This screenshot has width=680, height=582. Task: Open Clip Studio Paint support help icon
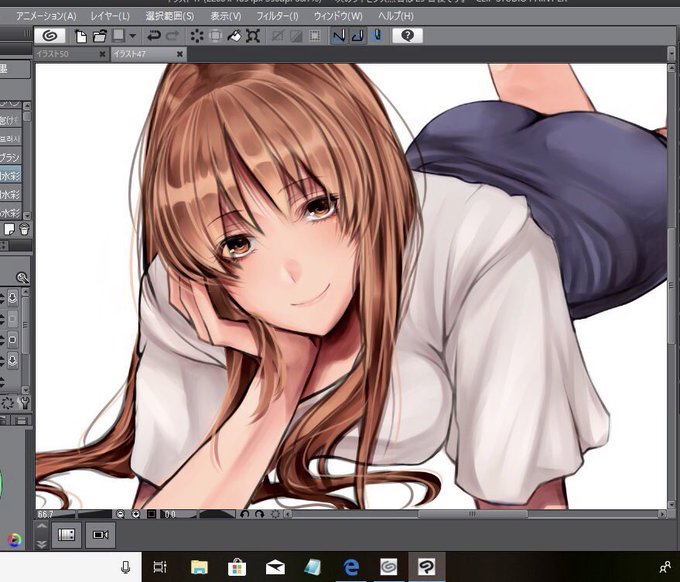[407, 36]
